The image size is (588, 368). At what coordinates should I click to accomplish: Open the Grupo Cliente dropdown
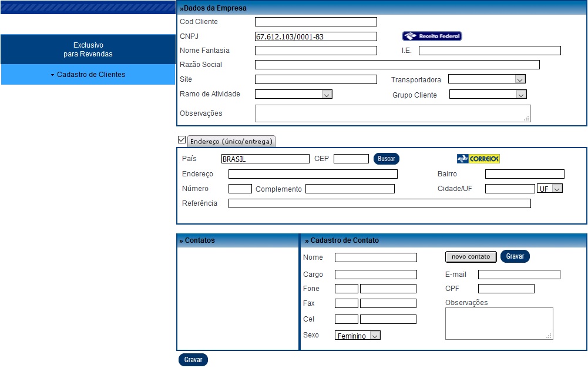coord(488,94)
